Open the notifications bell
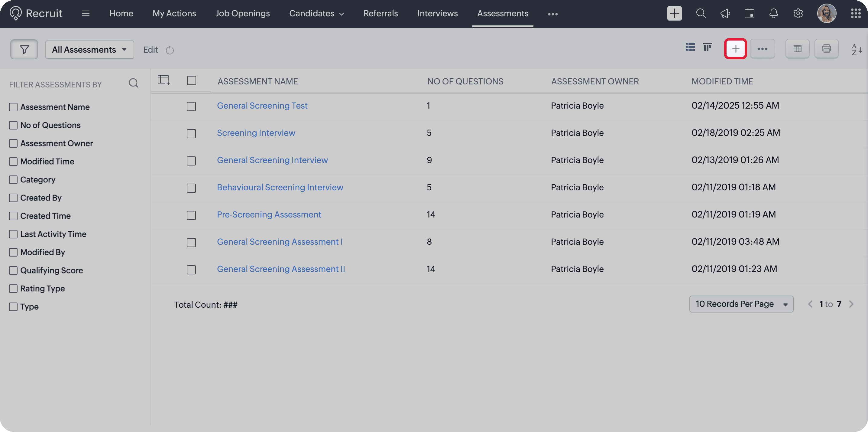This screenshot has width=868, height=432. 774,14
